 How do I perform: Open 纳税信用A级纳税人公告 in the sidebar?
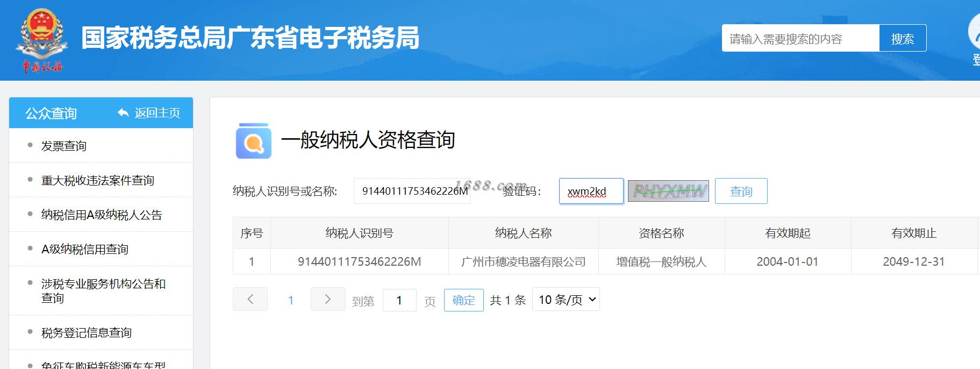click(x=101, y=215)
